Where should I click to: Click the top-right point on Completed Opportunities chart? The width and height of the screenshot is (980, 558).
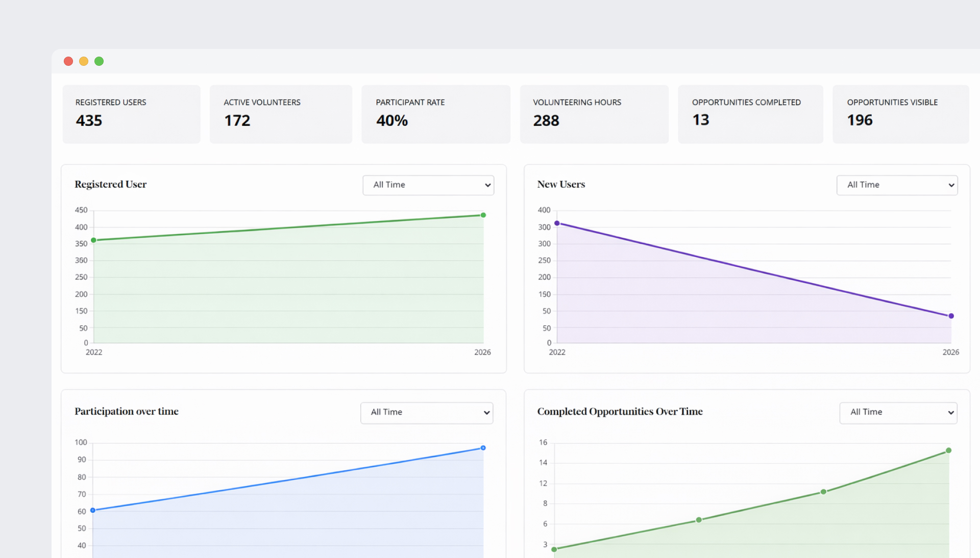click(948, 450)
